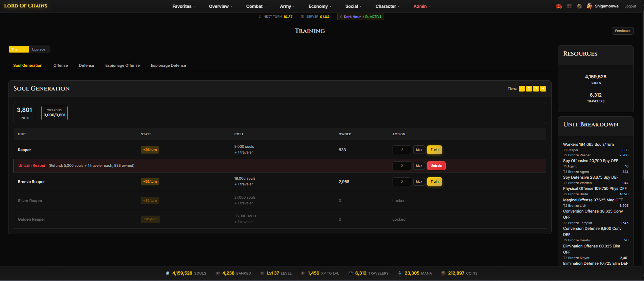Click the settings gear icon

(579, 6)
